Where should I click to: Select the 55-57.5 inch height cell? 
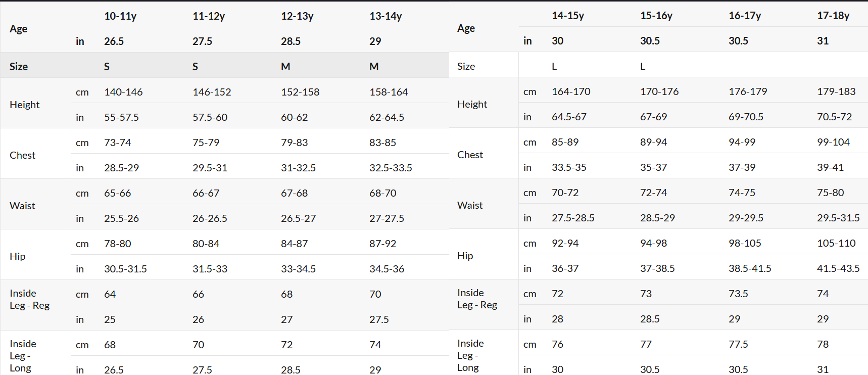pos(121,117)
